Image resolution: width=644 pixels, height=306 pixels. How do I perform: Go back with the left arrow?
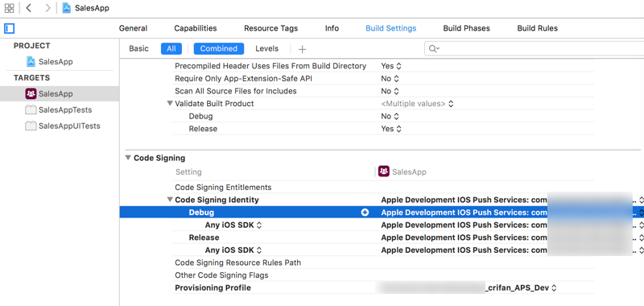click(28, 8)
